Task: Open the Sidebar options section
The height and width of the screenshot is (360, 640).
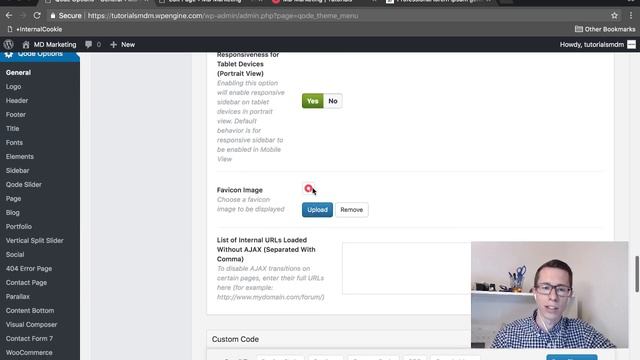Action: click(17, 170)
